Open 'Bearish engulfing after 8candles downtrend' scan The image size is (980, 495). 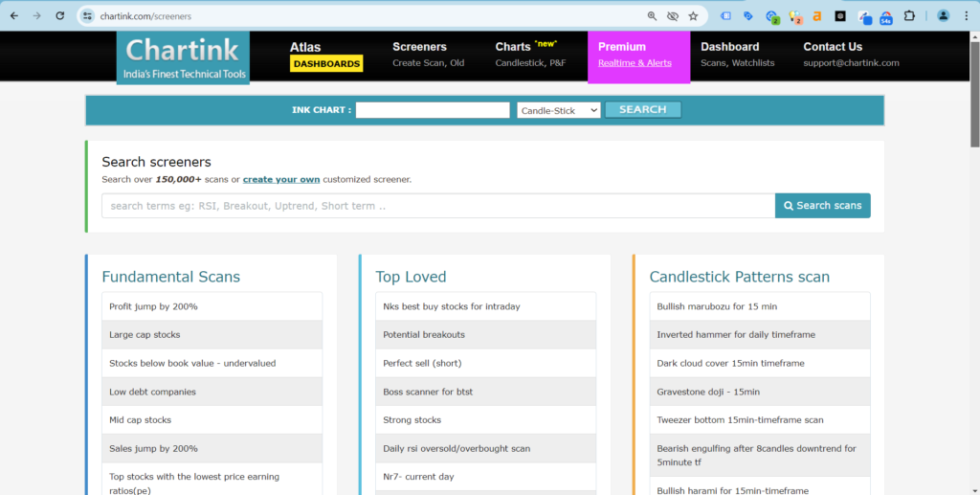coord(760,455)
